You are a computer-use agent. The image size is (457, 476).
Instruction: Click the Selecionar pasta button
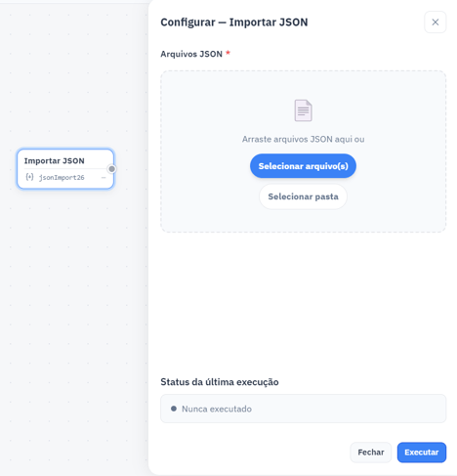pos(303,196)
